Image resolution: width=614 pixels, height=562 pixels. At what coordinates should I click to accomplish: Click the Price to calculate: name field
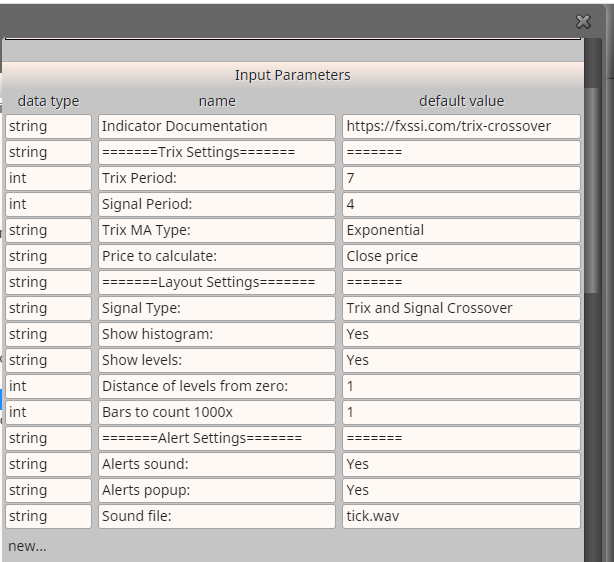(x=217, y=256)
